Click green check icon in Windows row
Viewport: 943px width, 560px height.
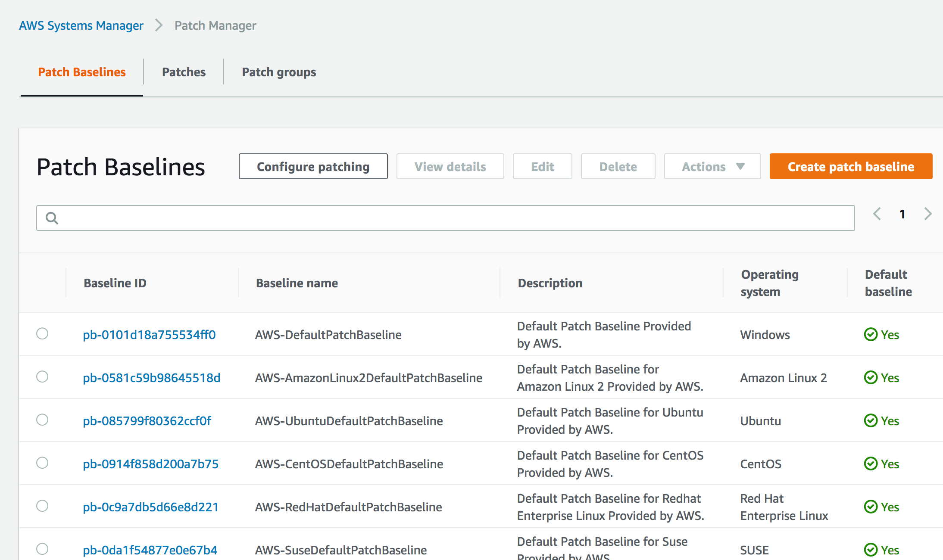click(871, 335)
